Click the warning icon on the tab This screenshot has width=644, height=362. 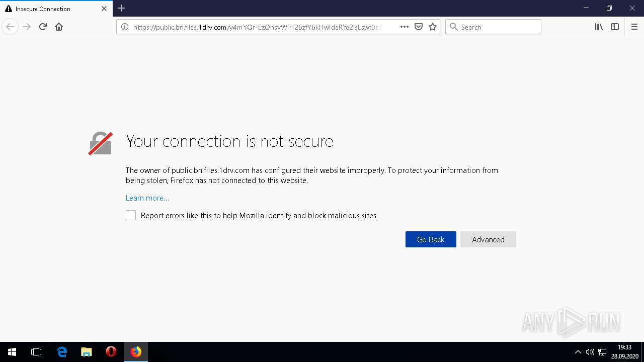(x=9, y=9)
